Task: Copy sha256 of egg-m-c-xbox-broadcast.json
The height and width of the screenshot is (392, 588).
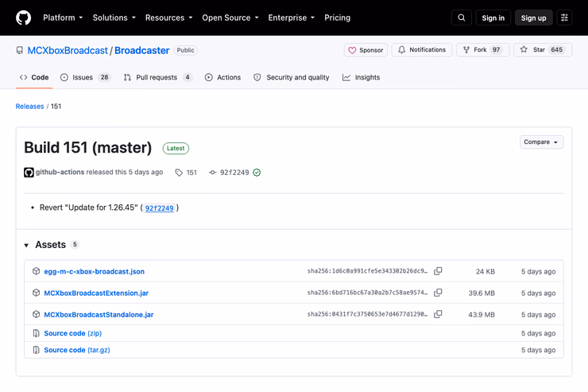Action: (438, 271)
